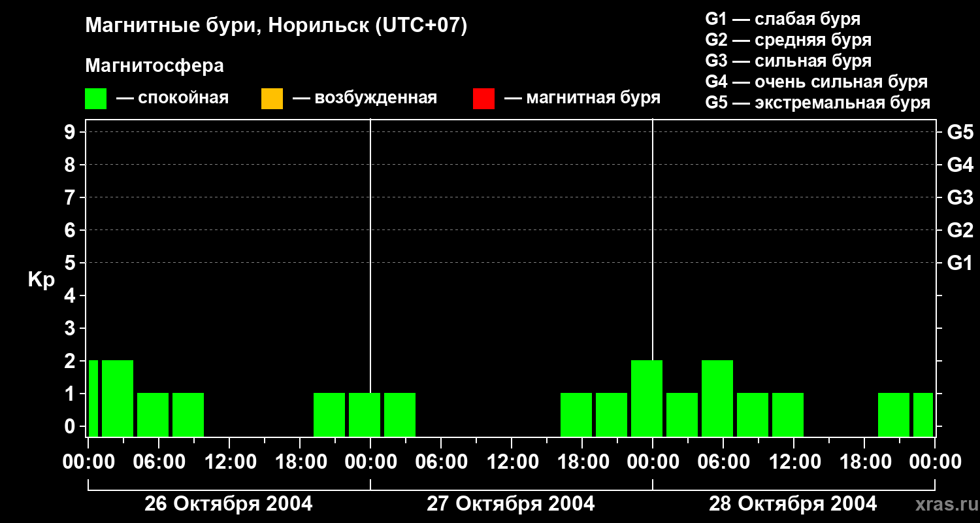Viewport: 980px width, 523px height.
Task: Click the green 'спокойная' legend swatch
Action: [95, 98]
